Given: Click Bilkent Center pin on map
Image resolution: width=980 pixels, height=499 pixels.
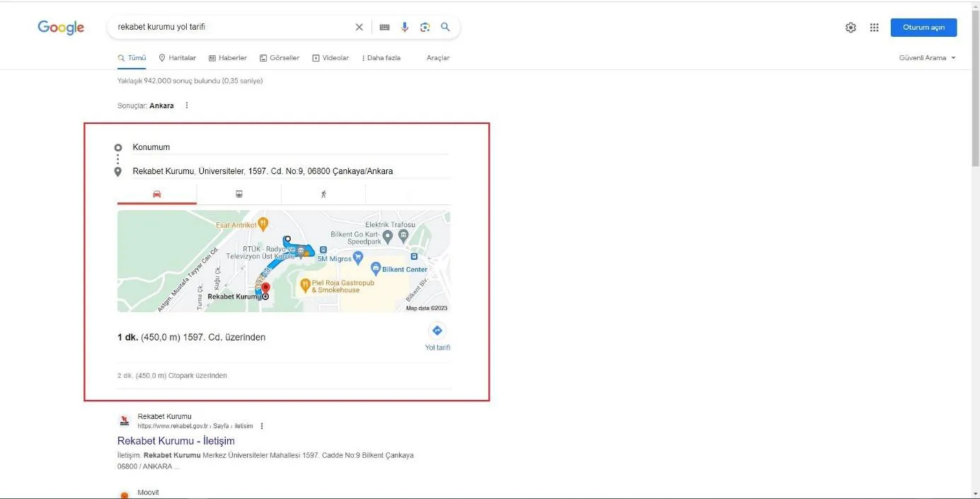Looking at the screenshot, I should coord(376,269).
